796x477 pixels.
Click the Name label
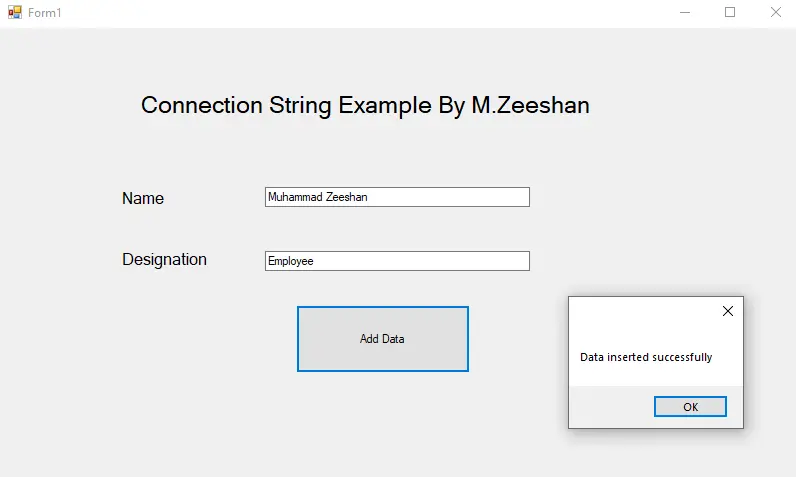pyautogui.click(x=143, y=198)
